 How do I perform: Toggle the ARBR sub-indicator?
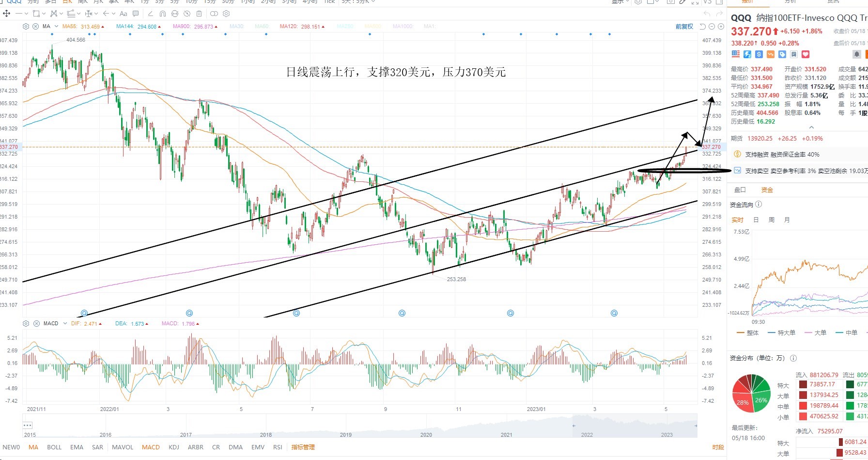click(196, 447)
